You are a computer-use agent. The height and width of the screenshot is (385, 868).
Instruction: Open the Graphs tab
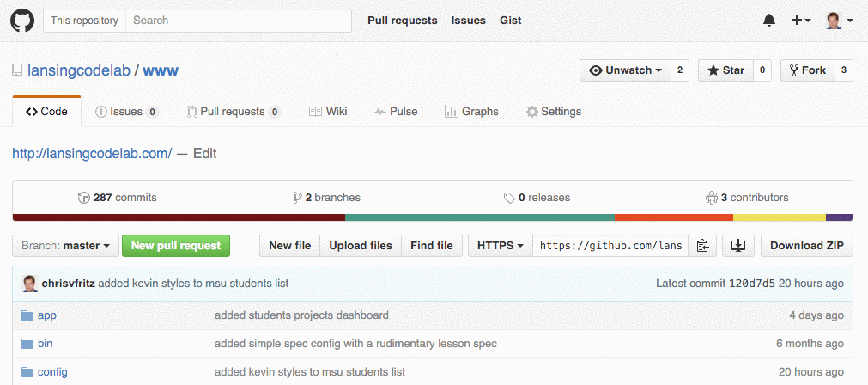[x=471, y=112]
